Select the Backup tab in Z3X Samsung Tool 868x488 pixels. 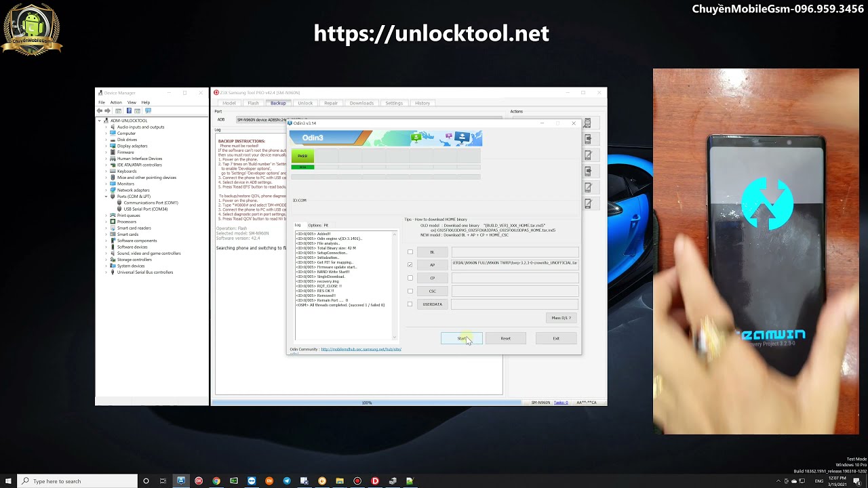click(278, 103)
